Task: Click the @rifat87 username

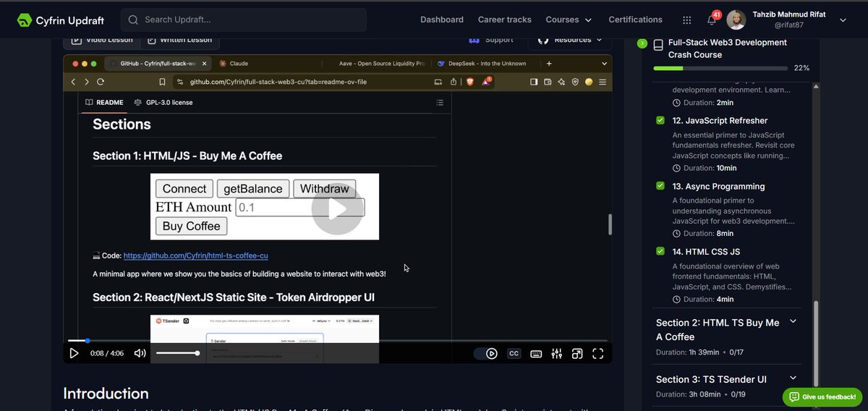Action: [788, 25]
